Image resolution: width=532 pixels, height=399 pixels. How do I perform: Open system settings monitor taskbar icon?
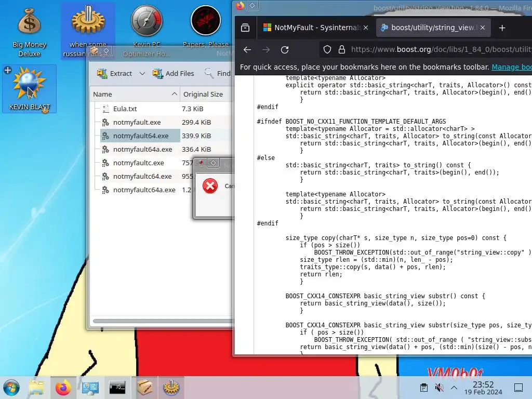tap(90, 388)
